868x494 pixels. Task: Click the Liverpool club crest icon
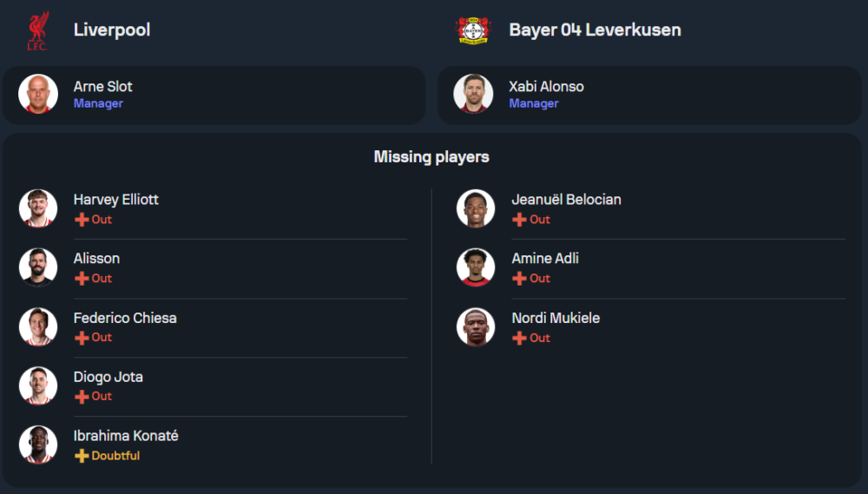coord(37,30)
